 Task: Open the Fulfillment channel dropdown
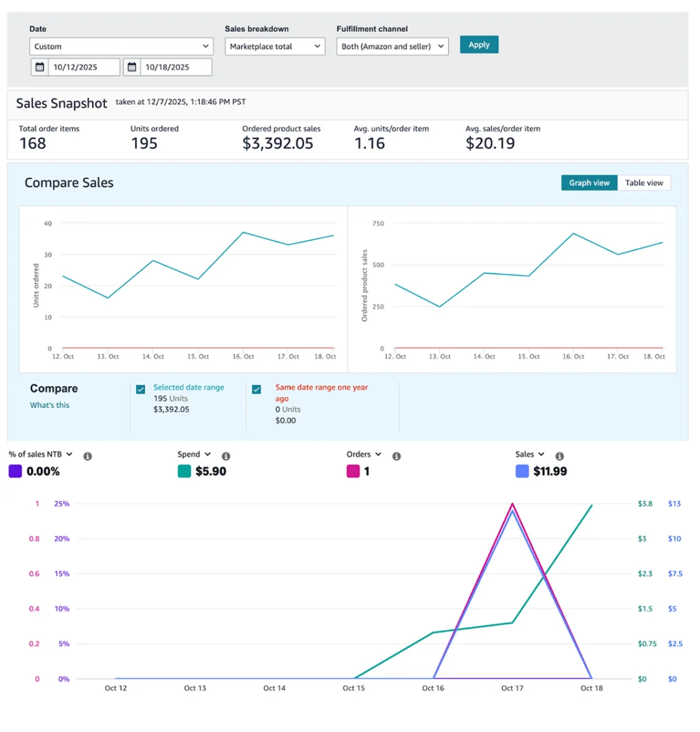(392, 47)
